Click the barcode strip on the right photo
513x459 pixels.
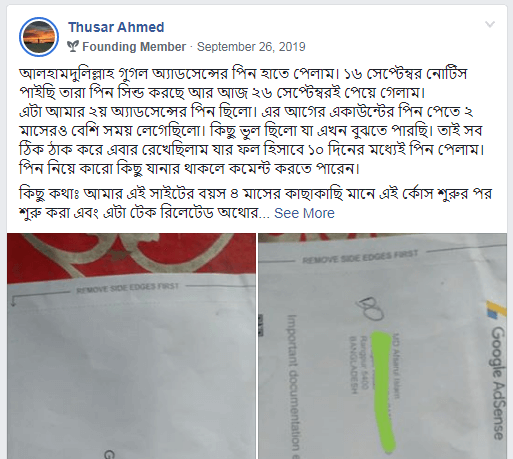262,327
